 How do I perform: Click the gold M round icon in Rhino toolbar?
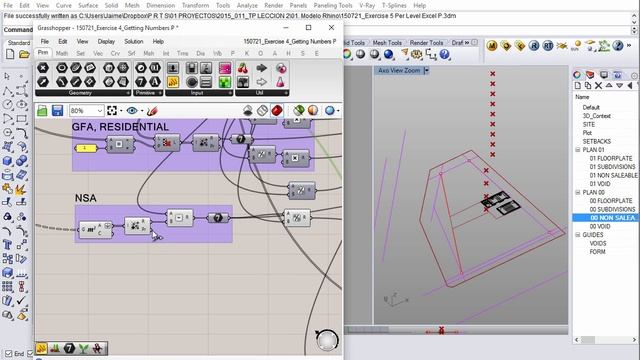[x=492, y=46]
